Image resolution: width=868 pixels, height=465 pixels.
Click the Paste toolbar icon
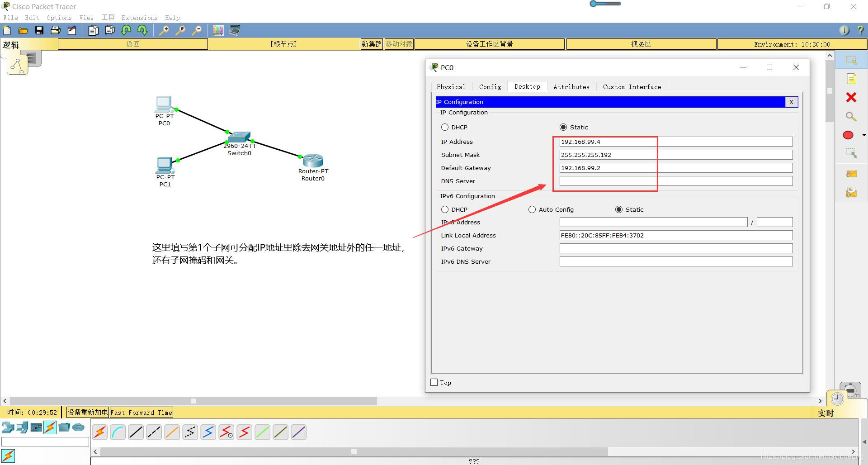[110, 30]
